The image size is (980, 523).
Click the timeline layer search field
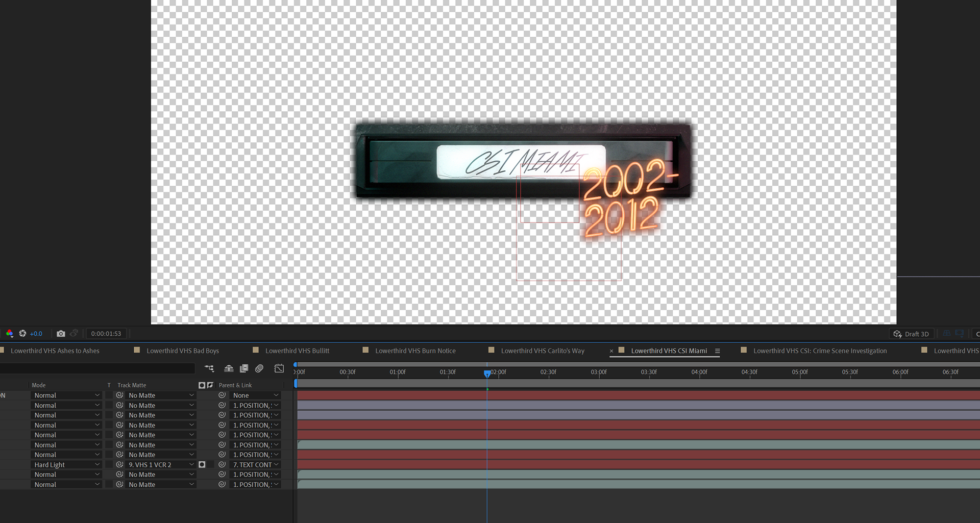(x=97, y=368)
